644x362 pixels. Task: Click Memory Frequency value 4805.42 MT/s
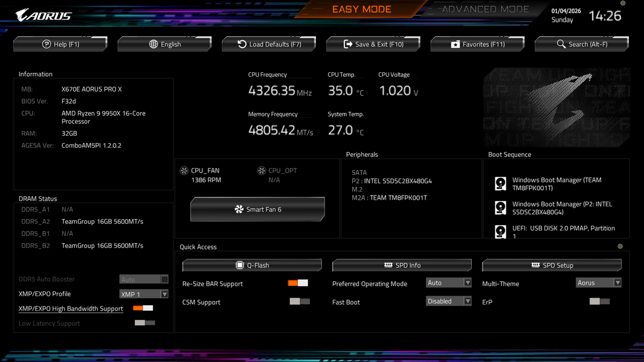(280, 130)
